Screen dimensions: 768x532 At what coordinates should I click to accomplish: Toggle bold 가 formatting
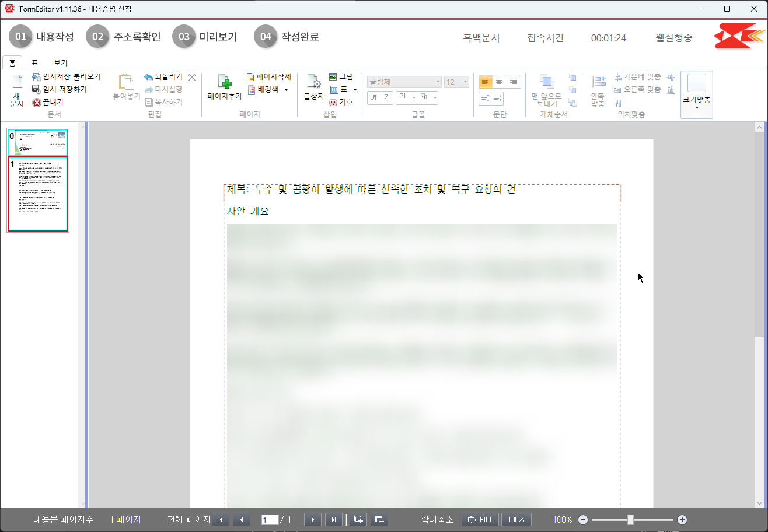(373, 97)
